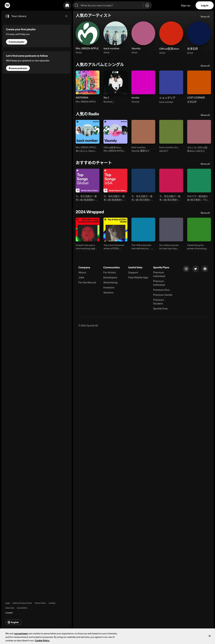Open the Top Artists of 2024 Global playlist
The image size is (215, 644).
115,230
